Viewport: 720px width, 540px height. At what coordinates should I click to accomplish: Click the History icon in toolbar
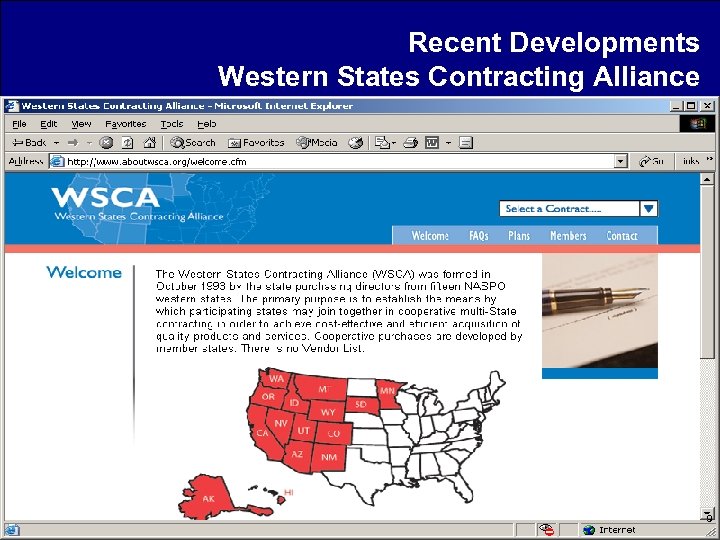coord(355,143)
